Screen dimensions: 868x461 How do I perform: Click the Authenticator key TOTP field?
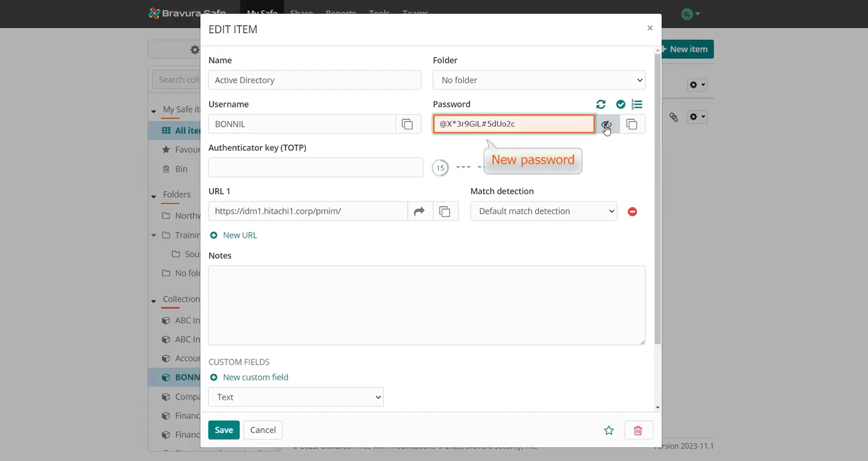click(x=315, y=167)
